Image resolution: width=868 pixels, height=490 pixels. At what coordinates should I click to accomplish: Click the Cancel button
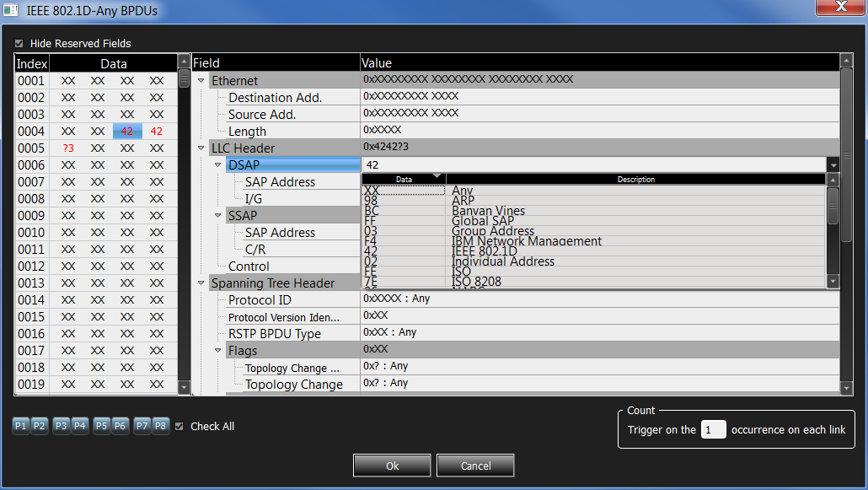pyautogui.click(x=475, y=466)
